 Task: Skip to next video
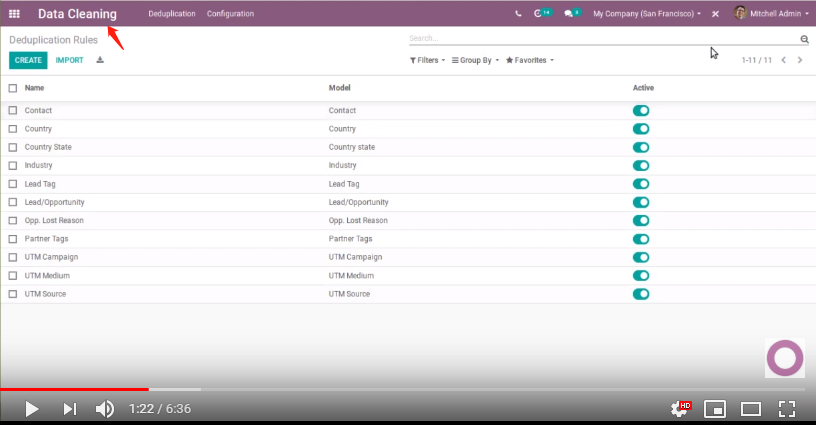point(69,408)
